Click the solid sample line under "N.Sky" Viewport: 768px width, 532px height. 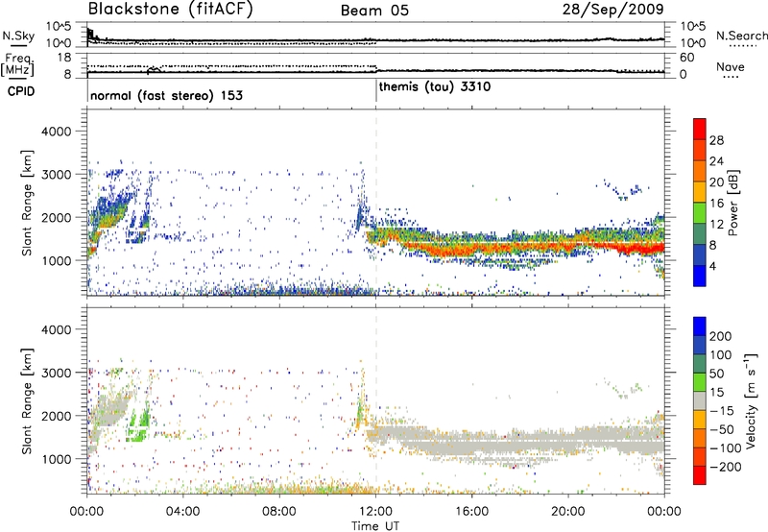click(x=18, y=45)
